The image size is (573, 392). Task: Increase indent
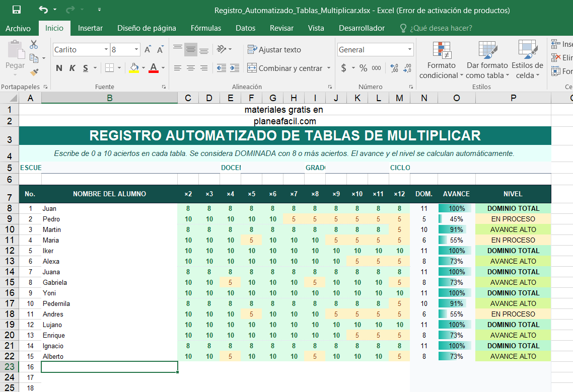[234, 68]
